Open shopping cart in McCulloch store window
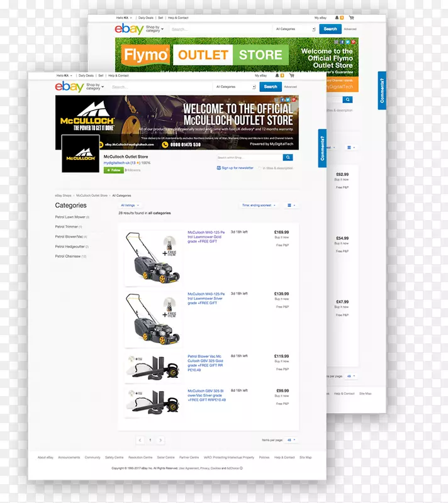This screenshot has width=448, height=503. [291, 75]
